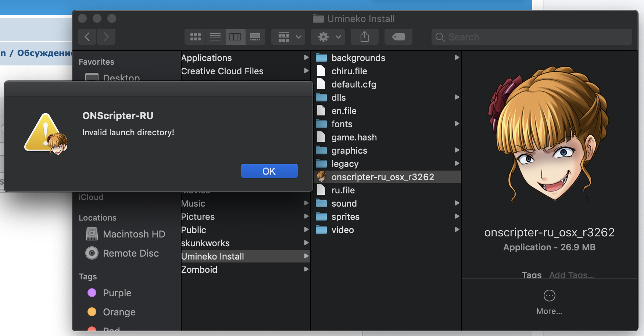Select the dlls folder

386,97
